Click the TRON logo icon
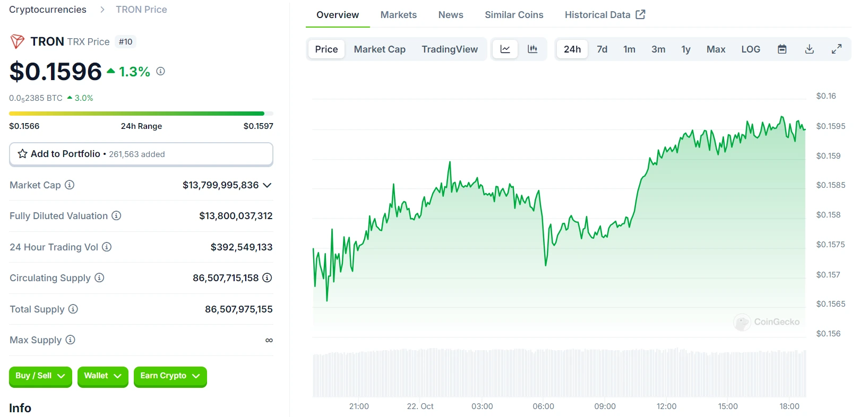Screen dimensions: 868x417 point(17,41)
